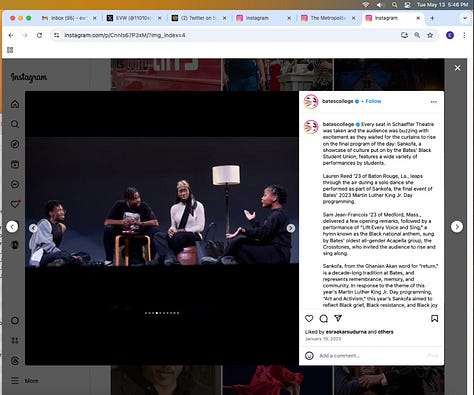Screen dimensions: 474x395
Task: Click install app icon in address bar
Action: [404, 35]
